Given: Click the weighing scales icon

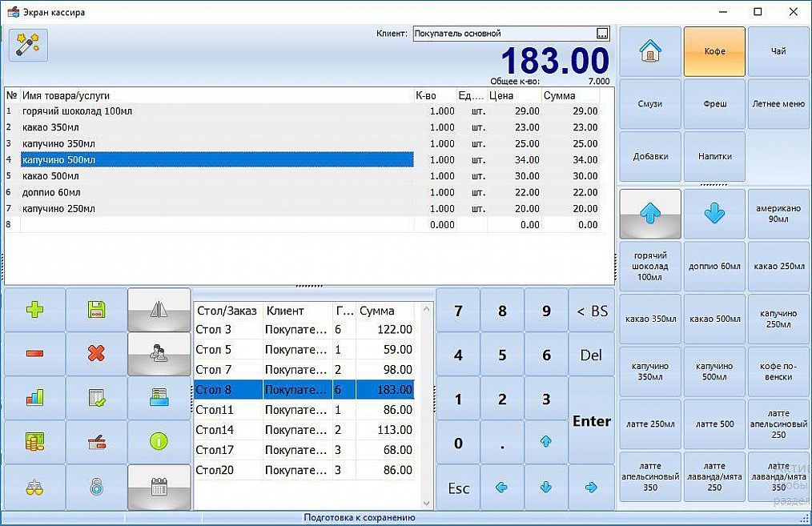Looking at the screenshot, I should coord(34,487).
